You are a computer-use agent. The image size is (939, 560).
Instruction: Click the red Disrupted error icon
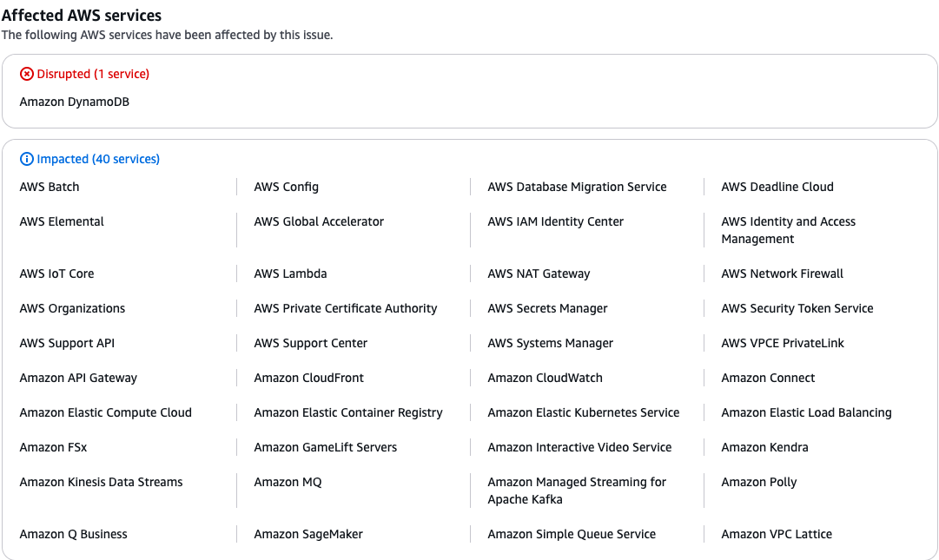coord(26,75)
